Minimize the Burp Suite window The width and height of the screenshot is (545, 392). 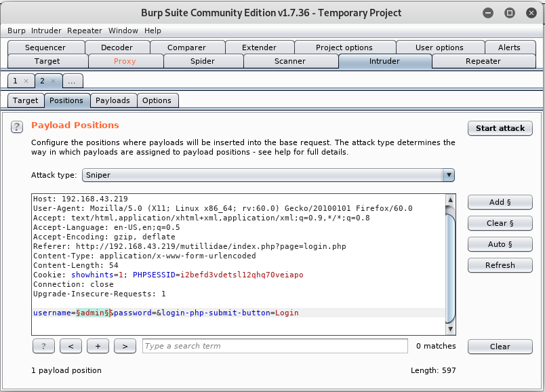tap(488, 13)
